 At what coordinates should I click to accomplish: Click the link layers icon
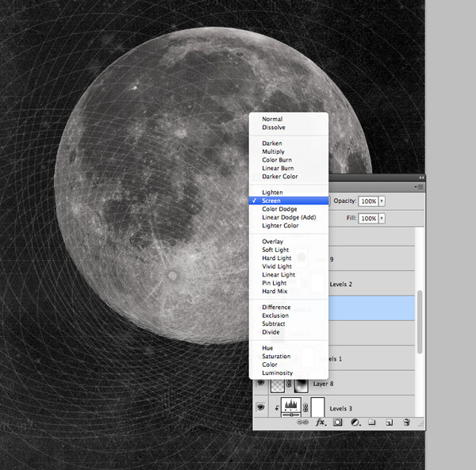point(302,423)
